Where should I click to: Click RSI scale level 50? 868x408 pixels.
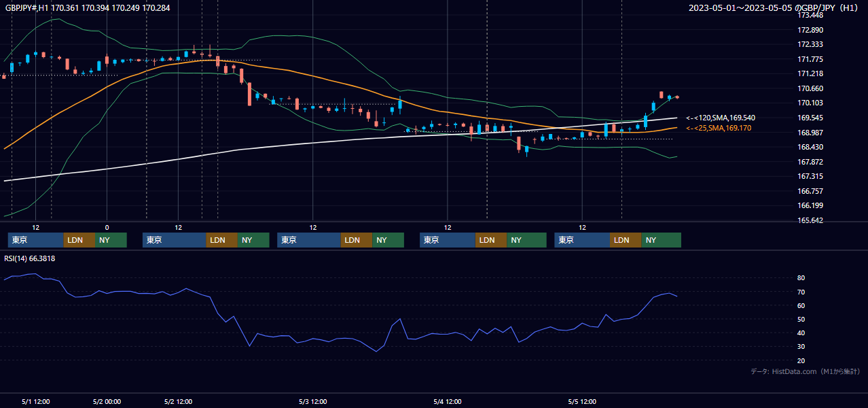801,319
